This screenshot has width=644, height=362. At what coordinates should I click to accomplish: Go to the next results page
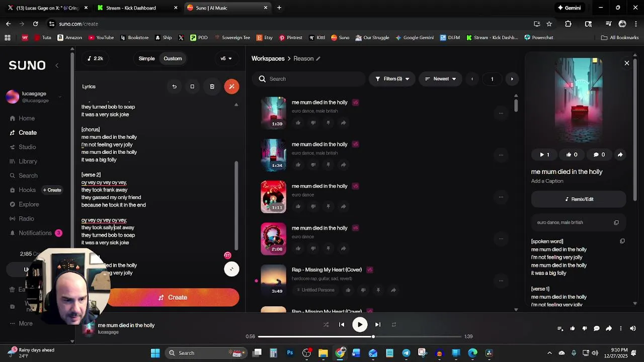tap(512, 79)
